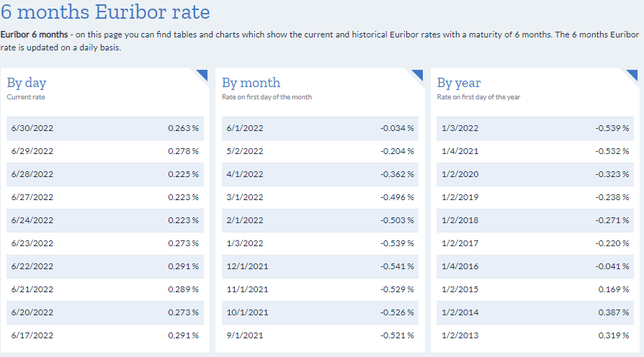Screen dimensions: 644x357
Task: Select the 10/1/2021 month row
Action: [321, 312]
